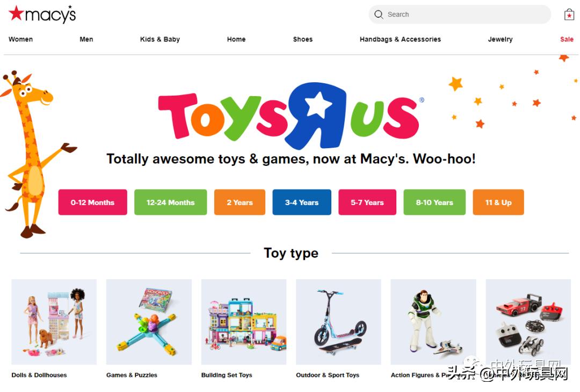Choose the 3-4 Years age button

pos(302,202)
